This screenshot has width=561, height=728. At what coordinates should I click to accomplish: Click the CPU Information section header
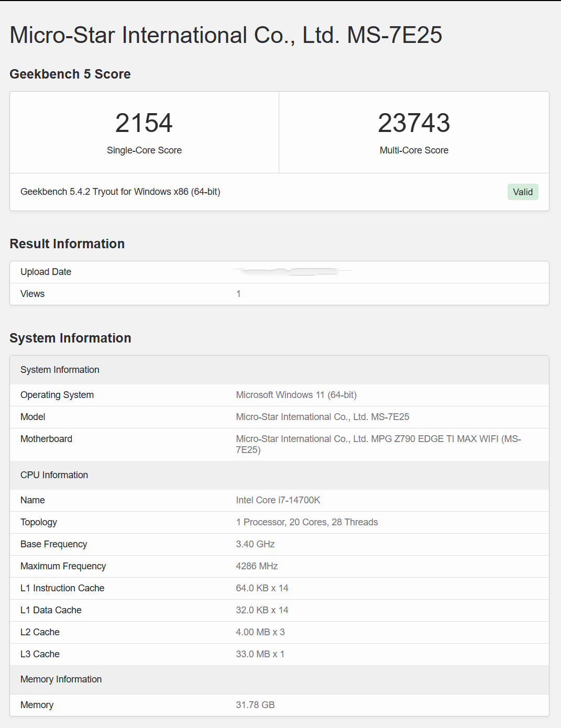[x=54, y=475]
